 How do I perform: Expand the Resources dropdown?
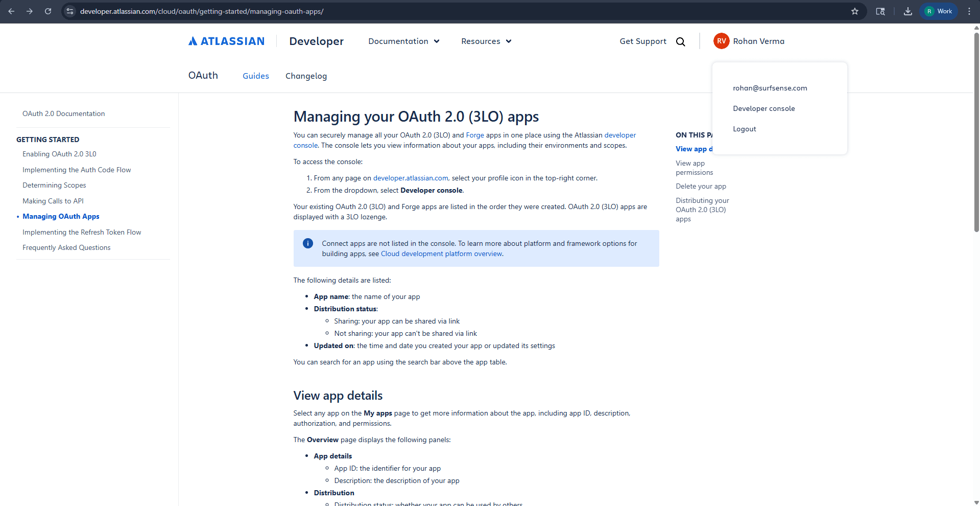[x=486, y=41]
